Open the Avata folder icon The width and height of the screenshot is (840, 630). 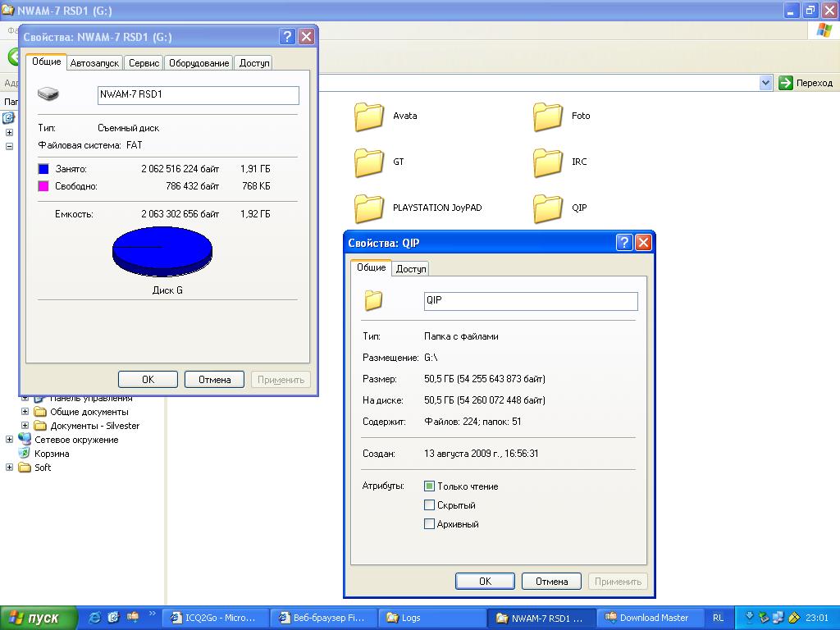pyautogui.click(x=369, y=116)
